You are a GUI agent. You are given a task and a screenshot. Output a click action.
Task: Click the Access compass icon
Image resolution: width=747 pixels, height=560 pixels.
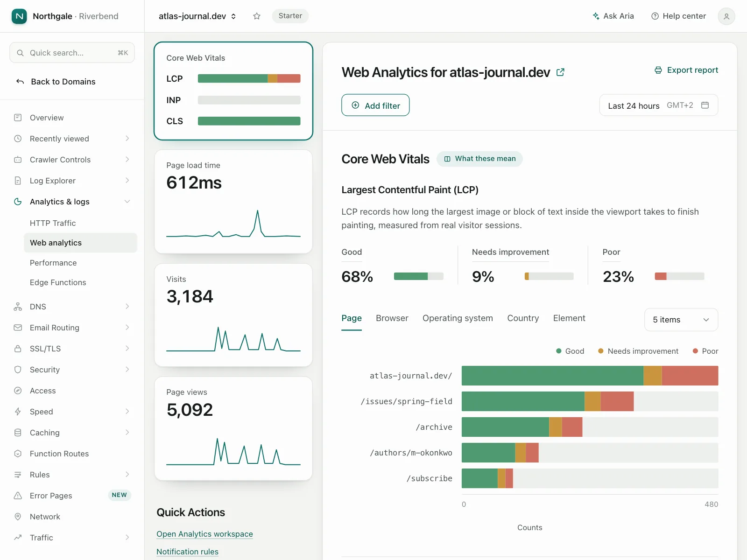(18, 391)
